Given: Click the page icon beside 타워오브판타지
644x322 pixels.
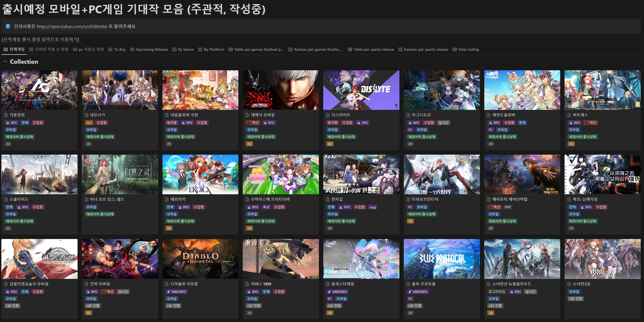Looking at the screenshot, I should click(408, 199).
